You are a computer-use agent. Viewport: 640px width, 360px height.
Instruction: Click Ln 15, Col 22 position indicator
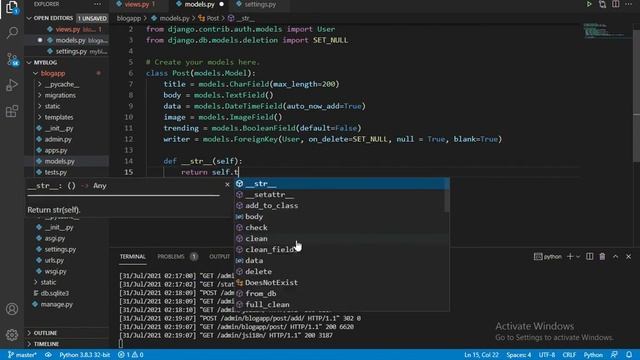point(481,355)
